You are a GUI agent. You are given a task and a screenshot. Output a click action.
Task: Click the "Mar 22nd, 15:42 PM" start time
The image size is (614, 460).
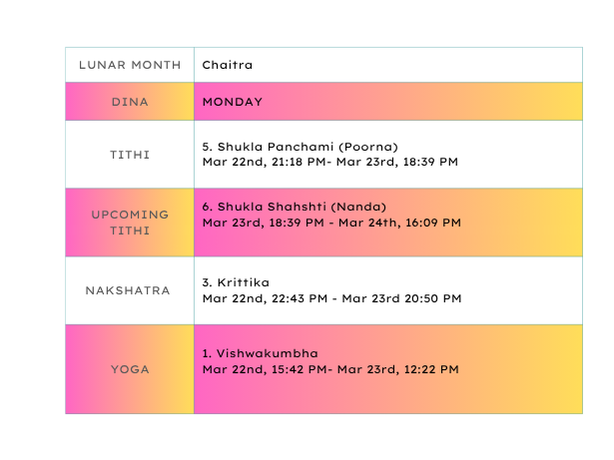click(264, 370)
